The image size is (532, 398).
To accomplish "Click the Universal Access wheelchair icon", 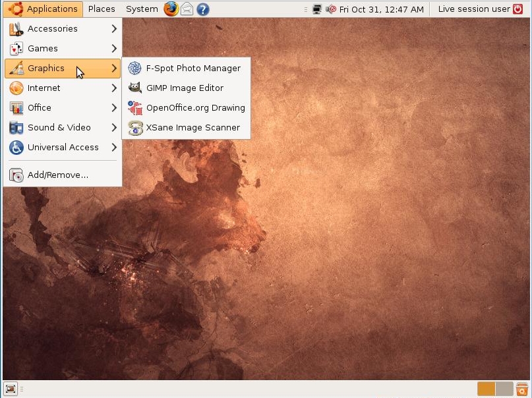I will [x=16, y=148].
